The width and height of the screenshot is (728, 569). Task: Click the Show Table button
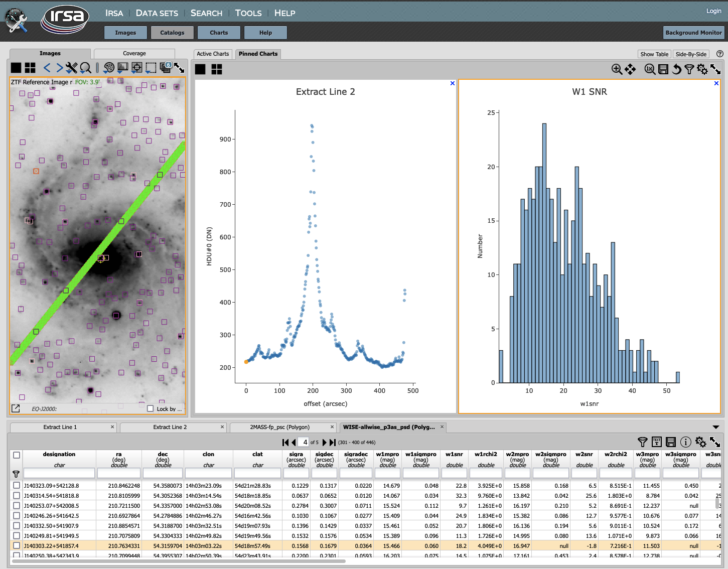[x=654, y=54]
